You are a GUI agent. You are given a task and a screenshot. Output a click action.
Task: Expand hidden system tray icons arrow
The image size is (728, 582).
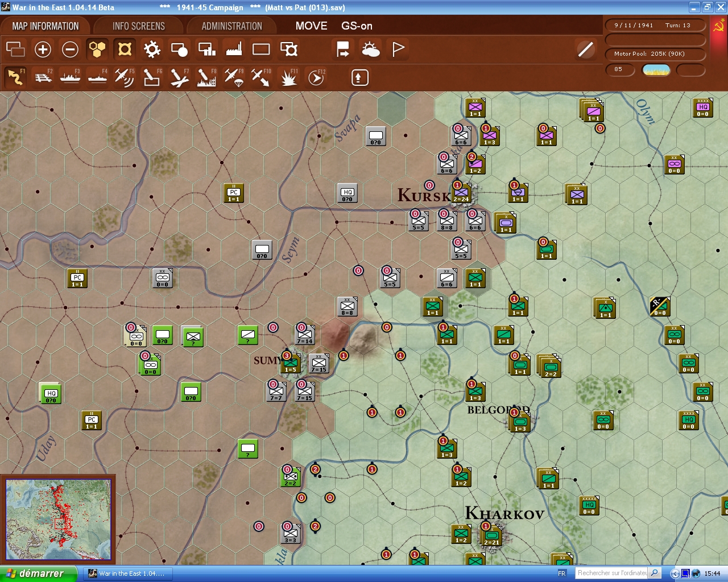pos(675,573)
